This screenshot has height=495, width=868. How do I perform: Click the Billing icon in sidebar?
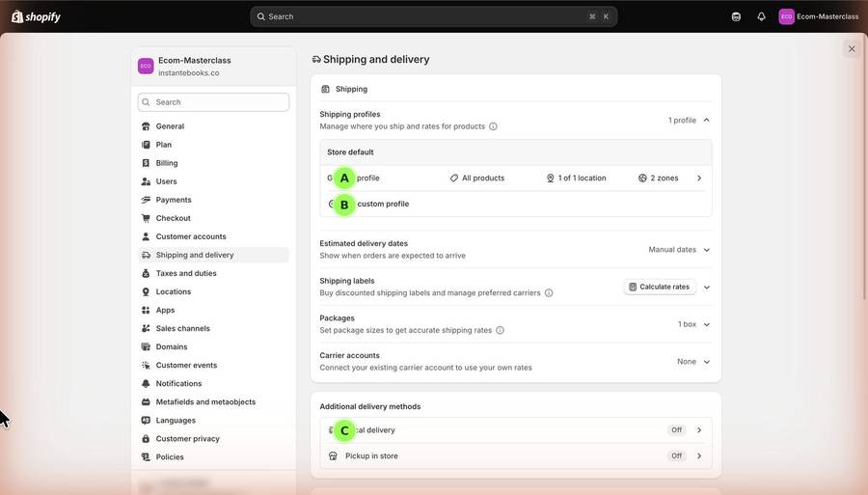pyautogui.click(x=146, y=163)
